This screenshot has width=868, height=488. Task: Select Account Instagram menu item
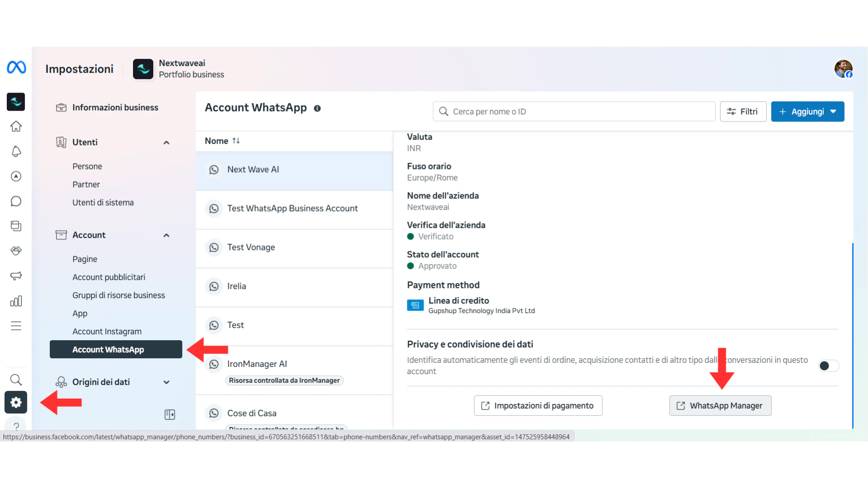(107, 331)
